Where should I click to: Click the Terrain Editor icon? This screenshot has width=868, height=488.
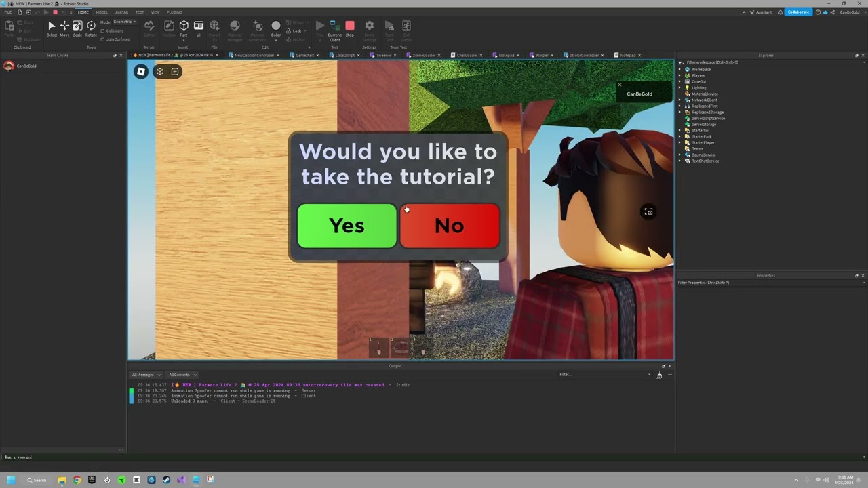click(x=149, y=26)
